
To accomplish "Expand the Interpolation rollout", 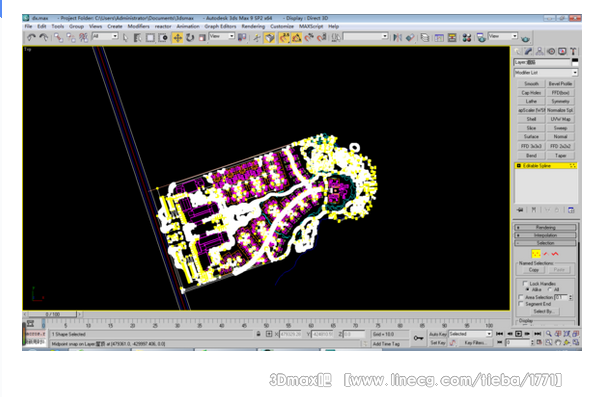I will 545,235.
